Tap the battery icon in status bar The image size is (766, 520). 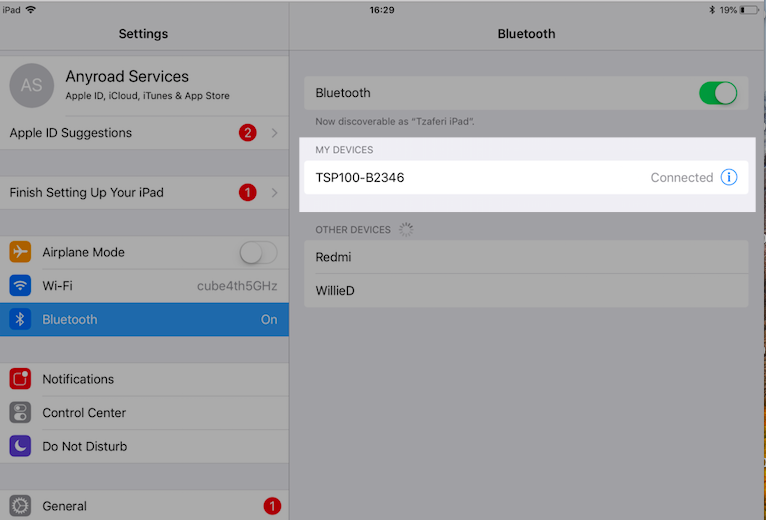749,10
